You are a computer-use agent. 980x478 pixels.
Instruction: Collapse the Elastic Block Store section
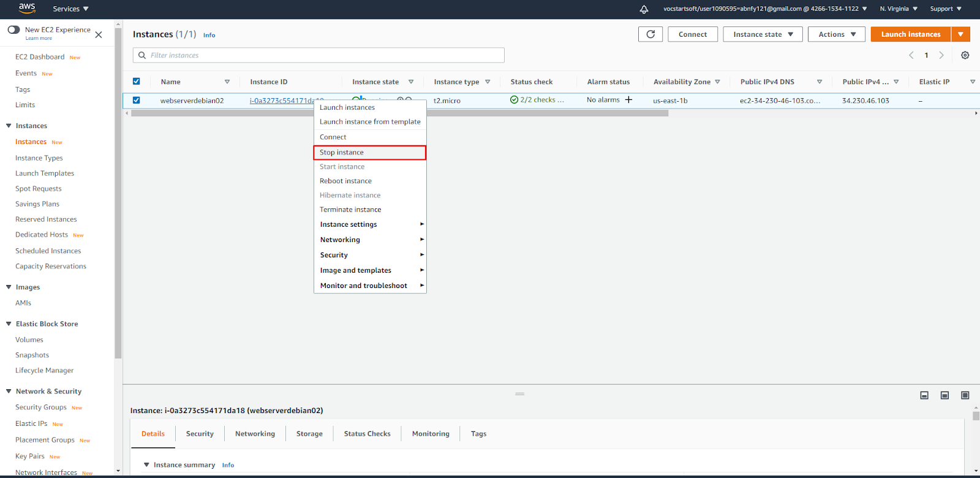pos(9,324)
